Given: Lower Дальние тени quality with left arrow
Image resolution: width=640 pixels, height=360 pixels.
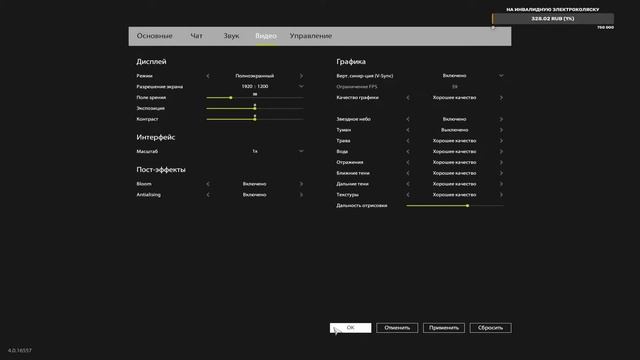Looking at the screenshot, I should tap(408, 184).
